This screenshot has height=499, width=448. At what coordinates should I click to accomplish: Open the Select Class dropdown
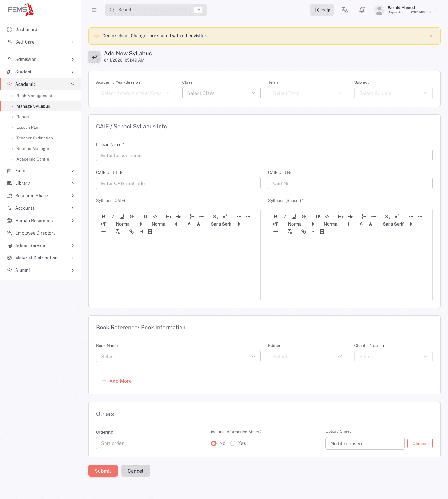pos(222,93)
